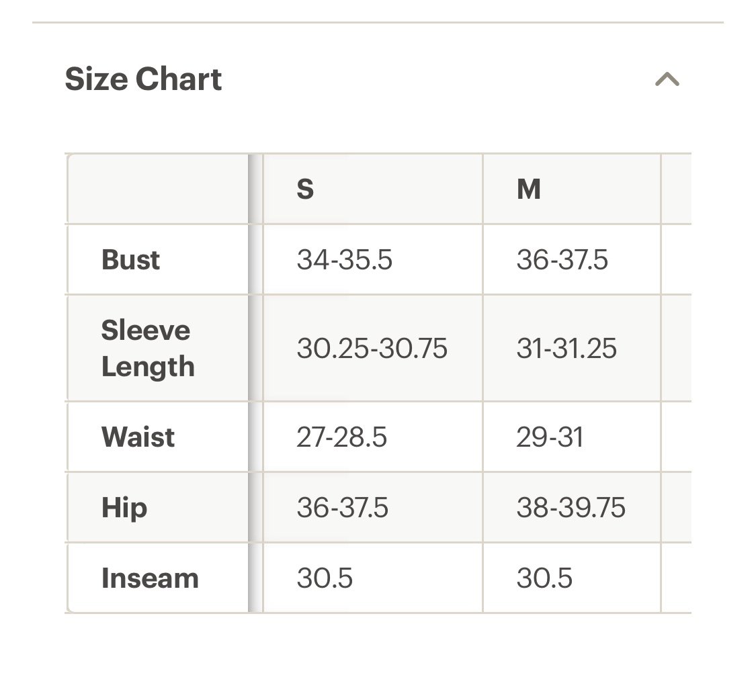Click the S inseam value 30.5
Image resolution: width=756 pixels, height=700 pixels.
(x=325, y=578)
